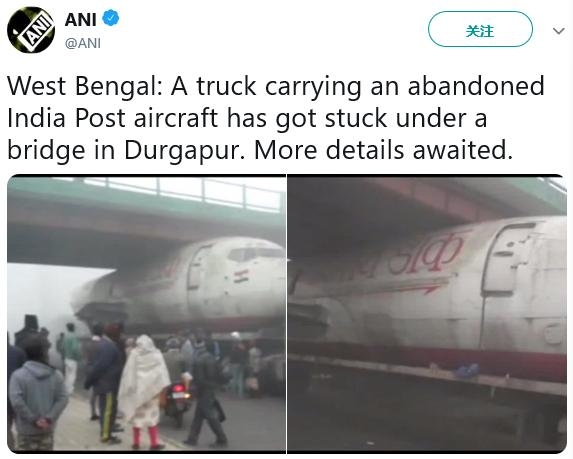Viewport: 573px width, 459px height.
Task: Click the blue object on the truck bed
Action: [466, 371]
